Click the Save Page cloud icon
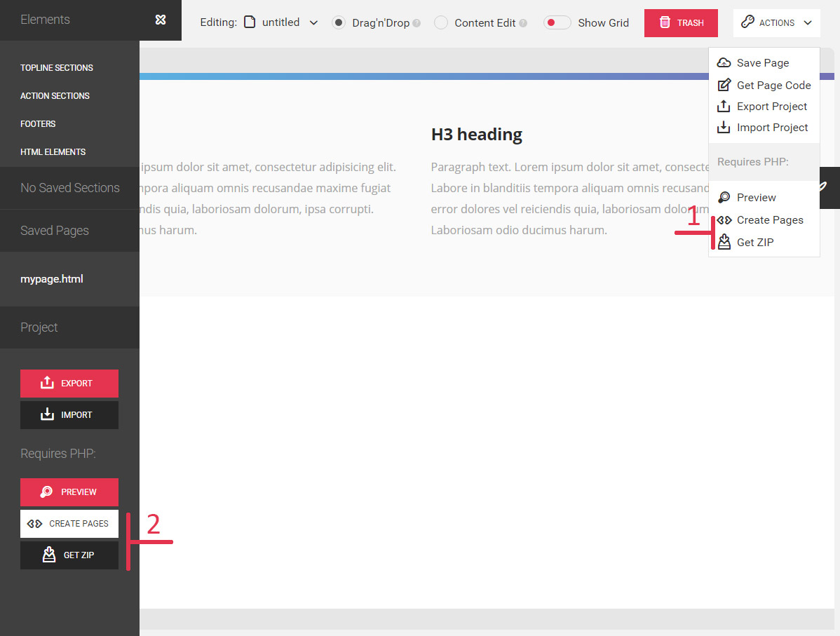 (724, 63)
